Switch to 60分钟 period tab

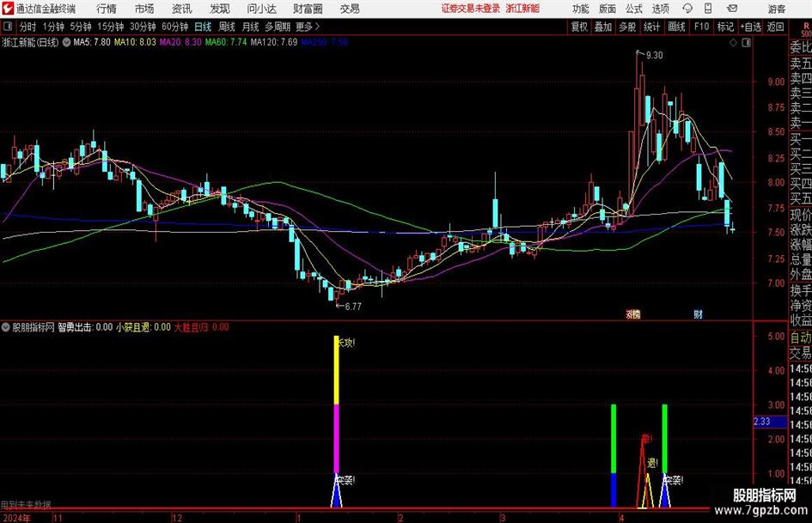175,27
